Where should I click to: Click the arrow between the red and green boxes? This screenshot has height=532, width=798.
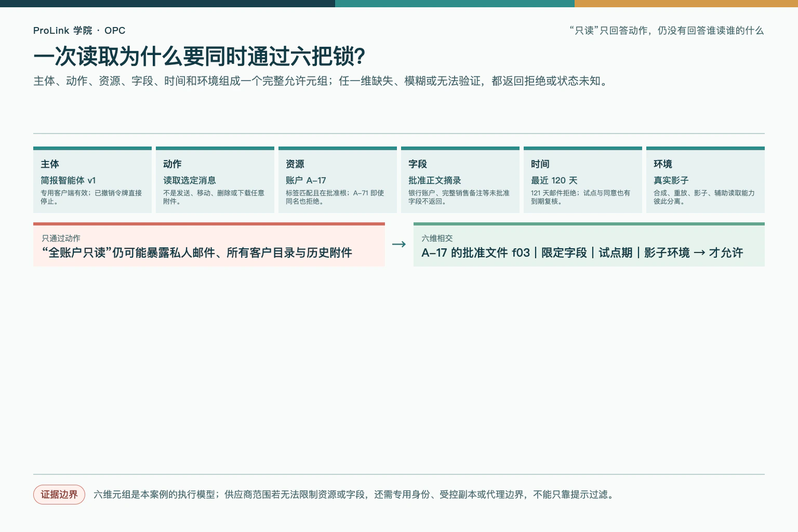[x=399, y=244]
